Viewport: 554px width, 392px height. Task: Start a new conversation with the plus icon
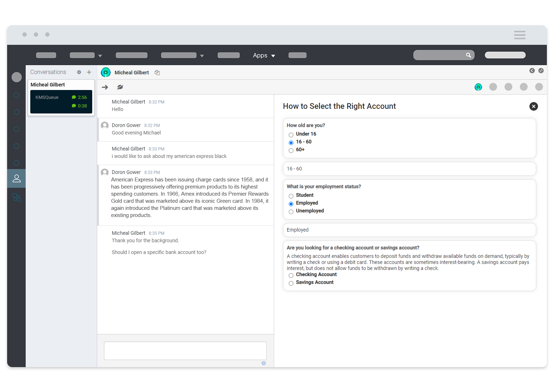coord(89,72)
